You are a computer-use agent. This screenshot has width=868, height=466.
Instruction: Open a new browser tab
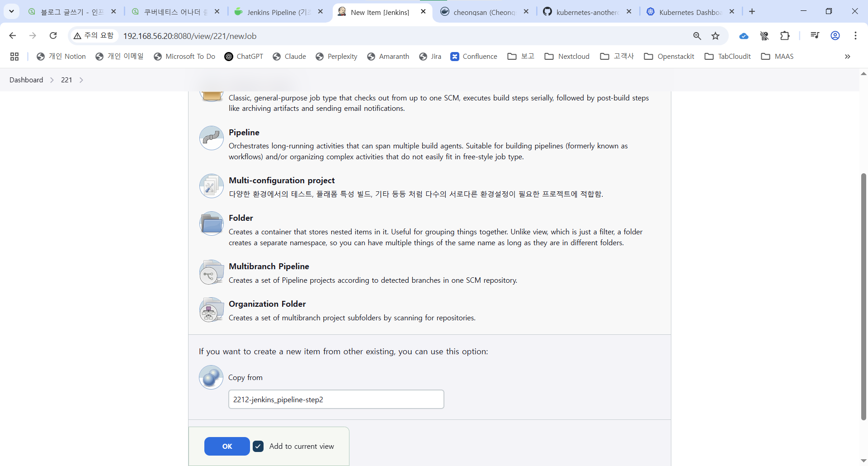click(752, 12)
